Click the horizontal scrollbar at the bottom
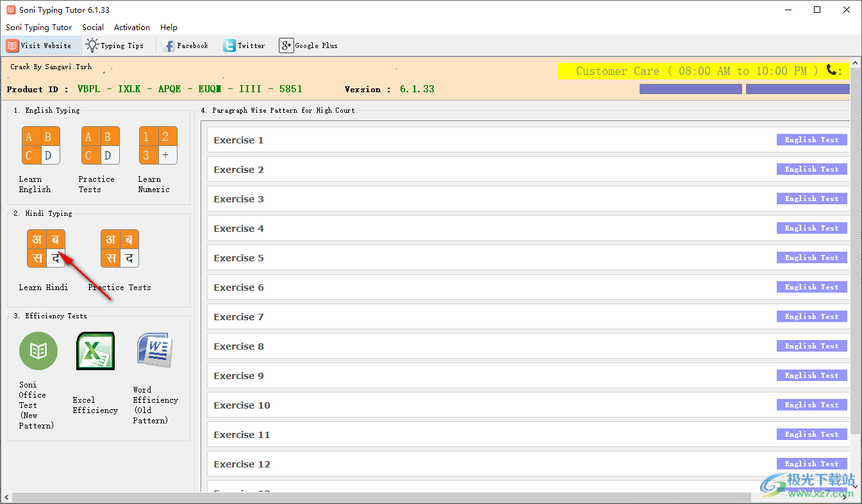 point(378,498)
